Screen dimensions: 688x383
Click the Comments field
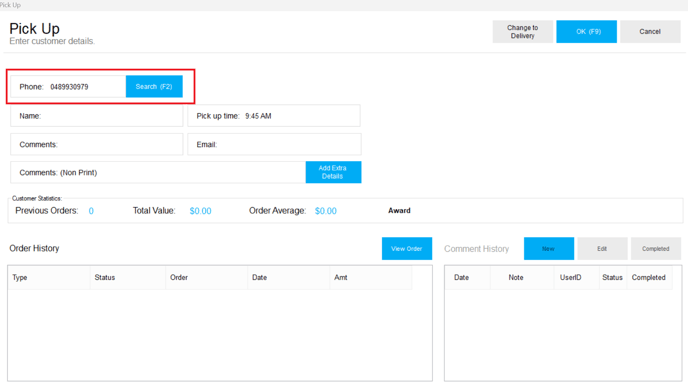tap(97, 144)
